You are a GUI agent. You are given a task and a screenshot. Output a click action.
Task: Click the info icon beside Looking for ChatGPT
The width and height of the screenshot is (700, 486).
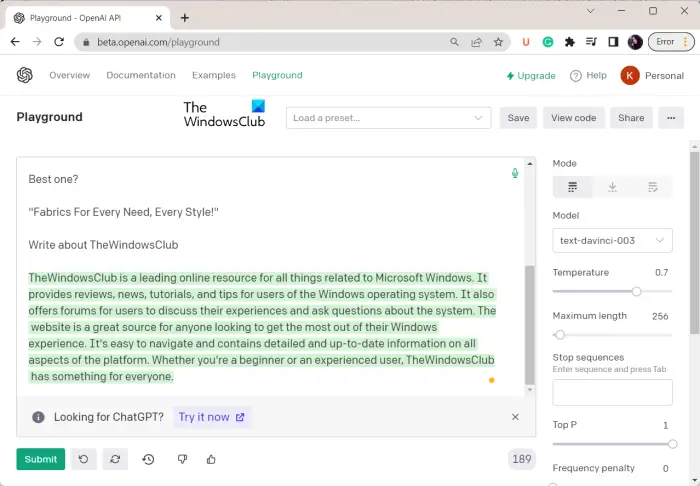[38, 417]
